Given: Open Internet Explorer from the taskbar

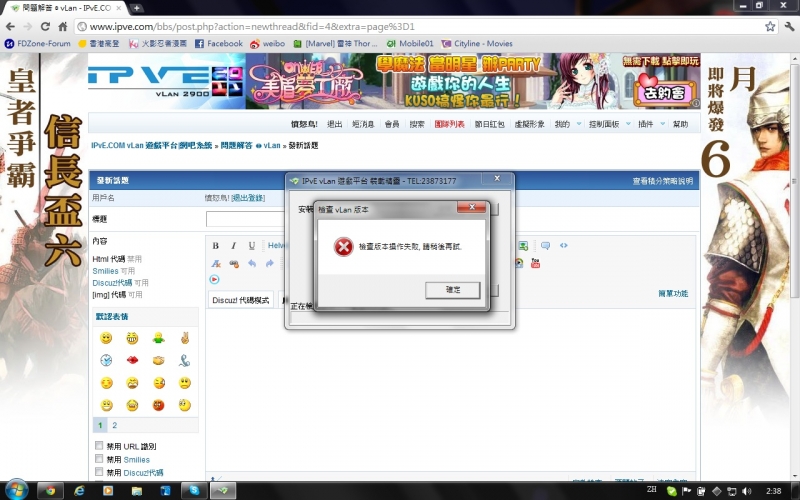Looking at the screenshot, I should click(x=80, y=490).
